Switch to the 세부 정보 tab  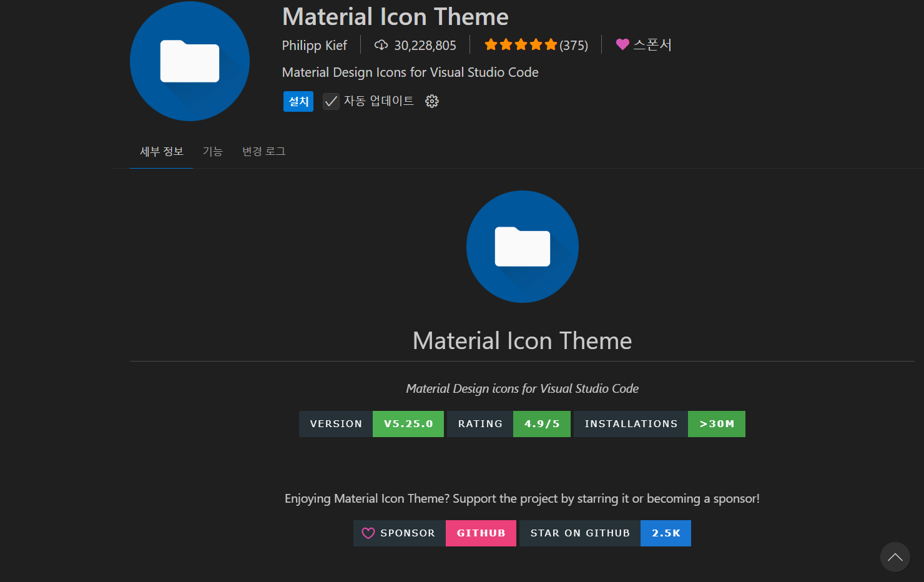tap(162, 151)
